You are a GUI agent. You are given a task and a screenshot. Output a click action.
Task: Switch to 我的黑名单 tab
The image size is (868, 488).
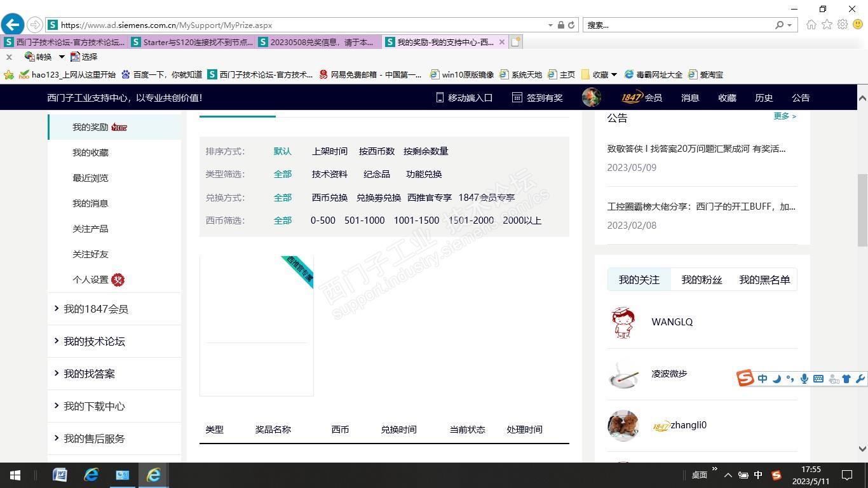click(x=764, y=280)
